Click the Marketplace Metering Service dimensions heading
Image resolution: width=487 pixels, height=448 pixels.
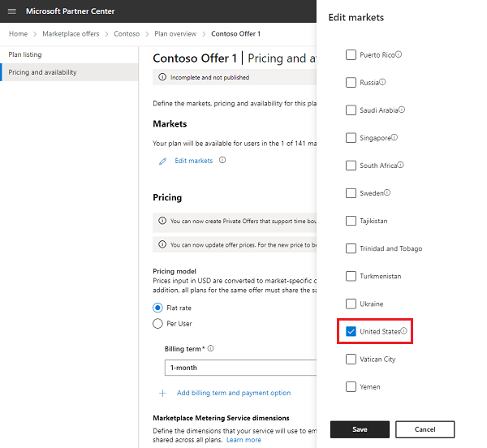[221, 418]
